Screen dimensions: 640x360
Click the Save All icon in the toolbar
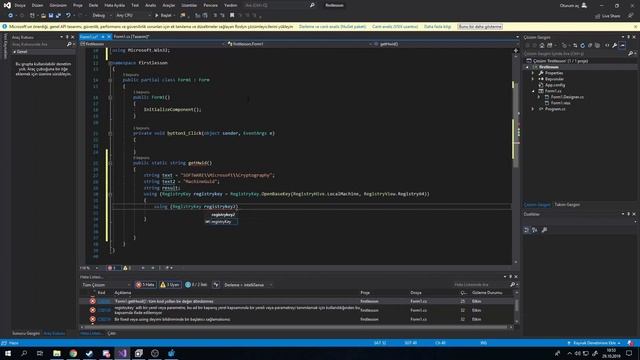[x=58, y=16]
